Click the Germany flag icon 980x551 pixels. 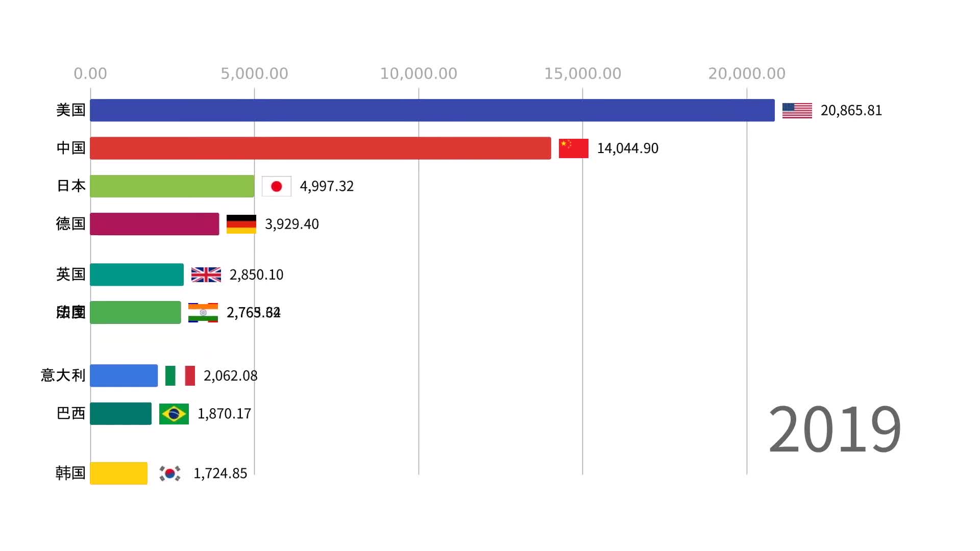[x=241, y=224]
